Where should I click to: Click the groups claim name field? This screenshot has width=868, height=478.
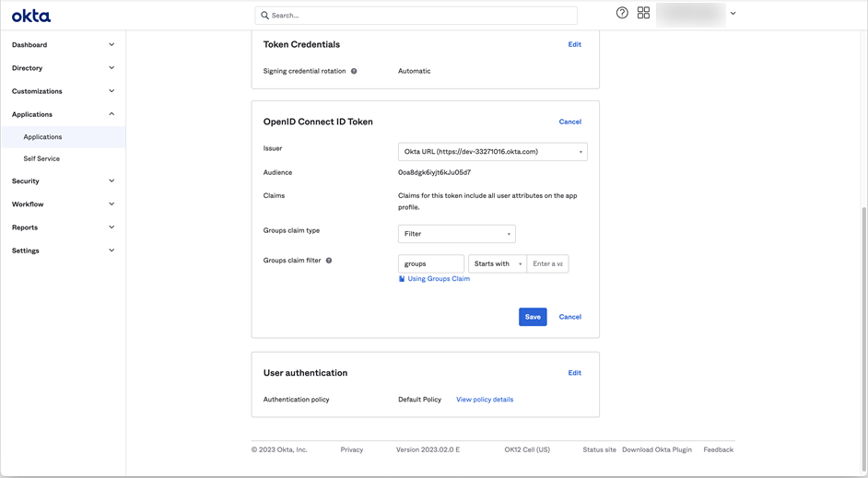(x=430, y=264)
